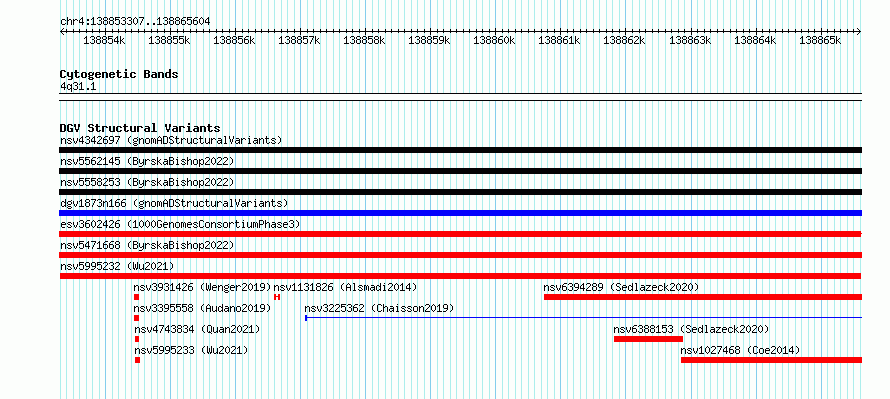The height and width of the screenshot is (399, 890).
Task: Open nsv1027468 (Coe2014) label
Action: tap(740, 350)
